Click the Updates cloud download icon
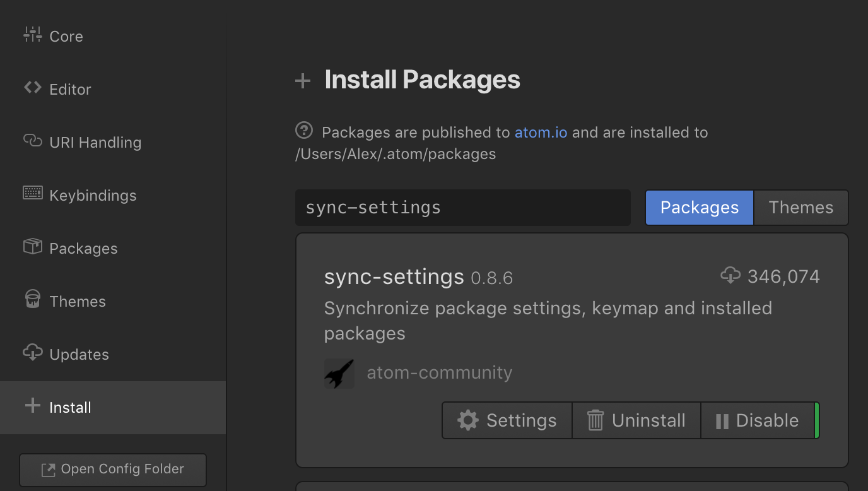 tap(32, 352)
